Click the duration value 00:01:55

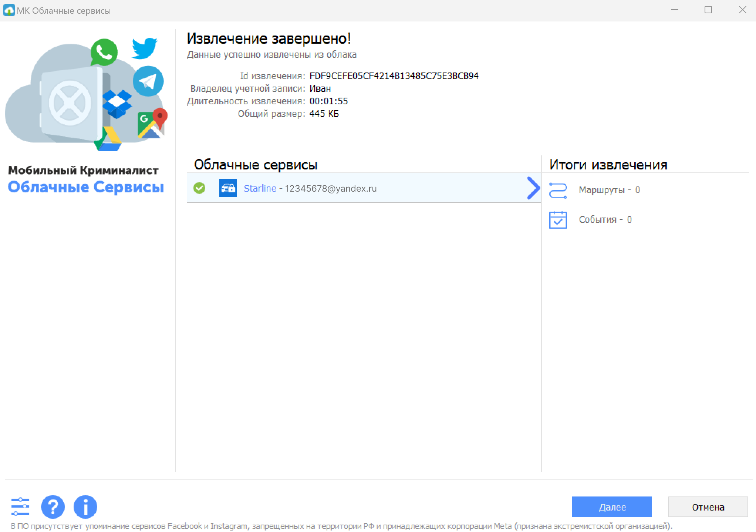329,101
